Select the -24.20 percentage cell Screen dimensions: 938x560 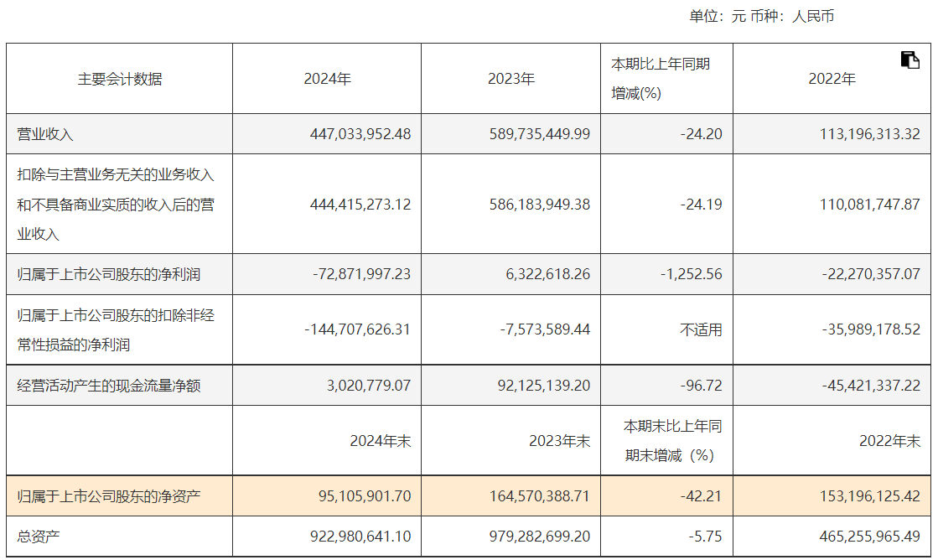[x=702, y=134]
